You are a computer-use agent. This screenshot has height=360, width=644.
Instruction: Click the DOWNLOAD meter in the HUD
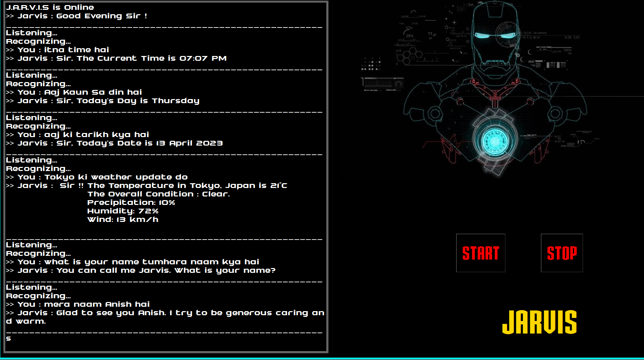(x=391, y=90)
